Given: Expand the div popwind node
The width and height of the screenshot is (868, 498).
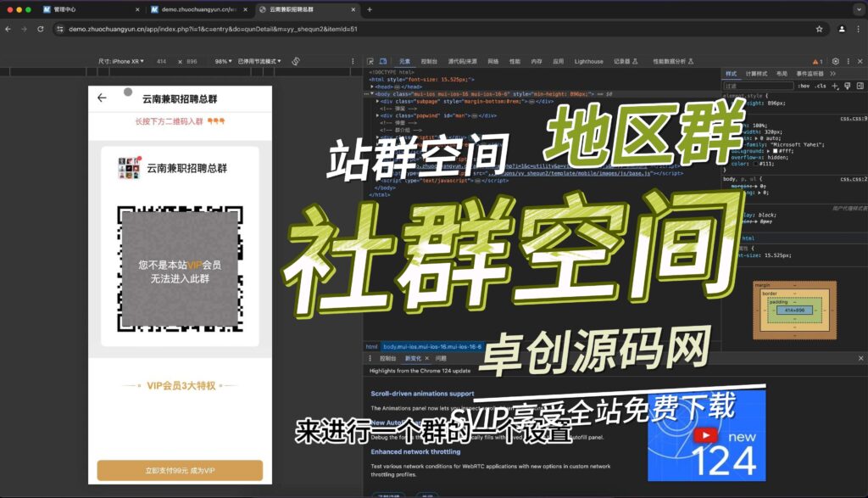Looking at the screenshot, I should (378, 115).
